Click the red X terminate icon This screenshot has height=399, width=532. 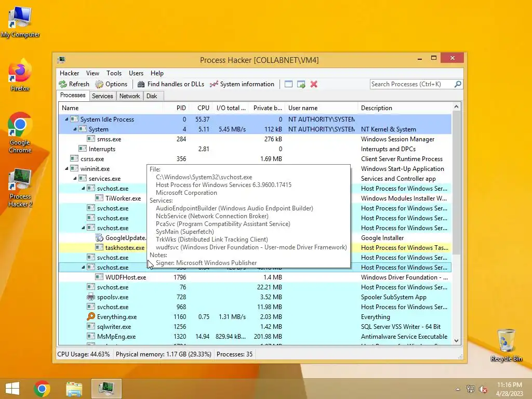[314, 84]
